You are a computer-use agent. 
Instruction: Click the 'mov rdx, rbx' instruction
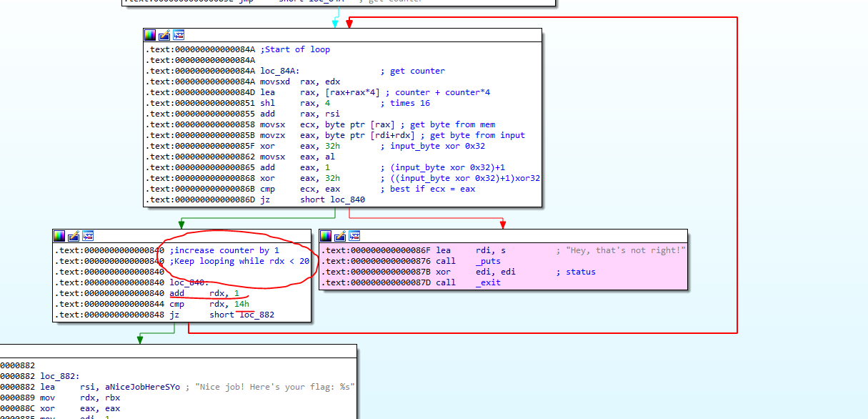[x=80, y=398]
